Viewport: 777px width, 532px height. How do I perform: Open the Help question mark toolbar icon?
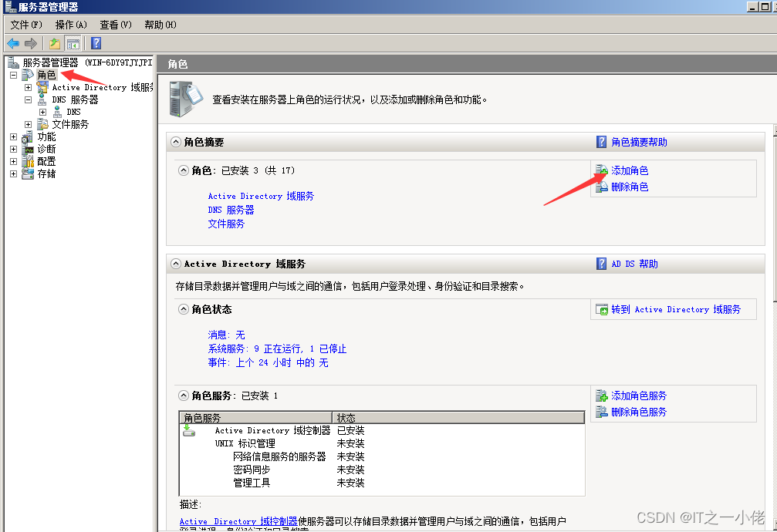[x=96, y=44]
